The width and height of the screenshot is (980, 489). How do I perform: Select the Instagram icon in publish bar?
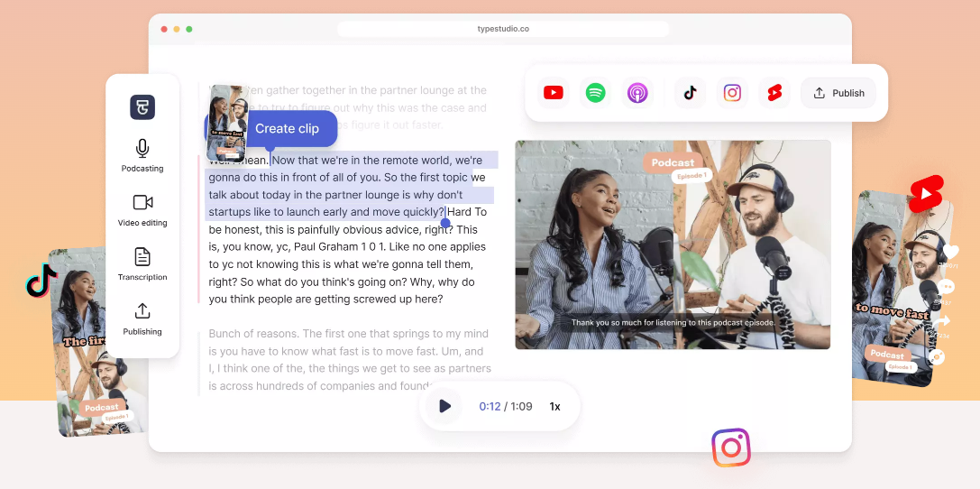732,93
